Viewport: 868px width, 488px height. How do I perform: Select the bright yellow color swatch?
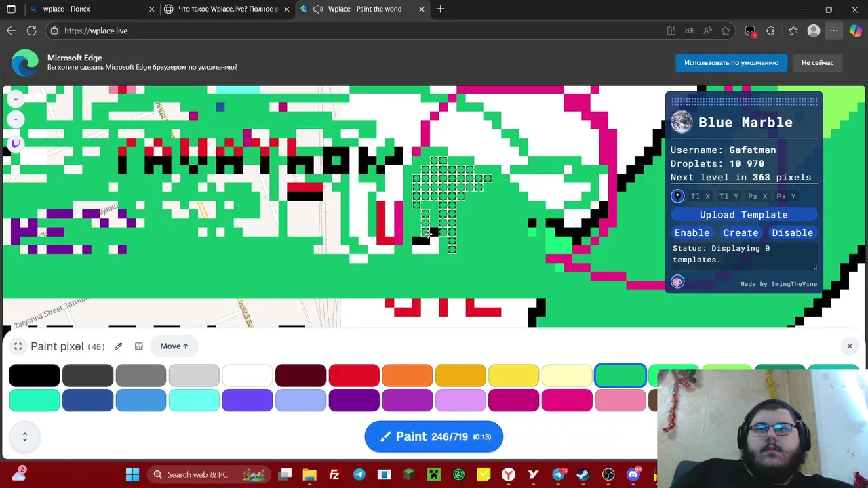(513, 375)
